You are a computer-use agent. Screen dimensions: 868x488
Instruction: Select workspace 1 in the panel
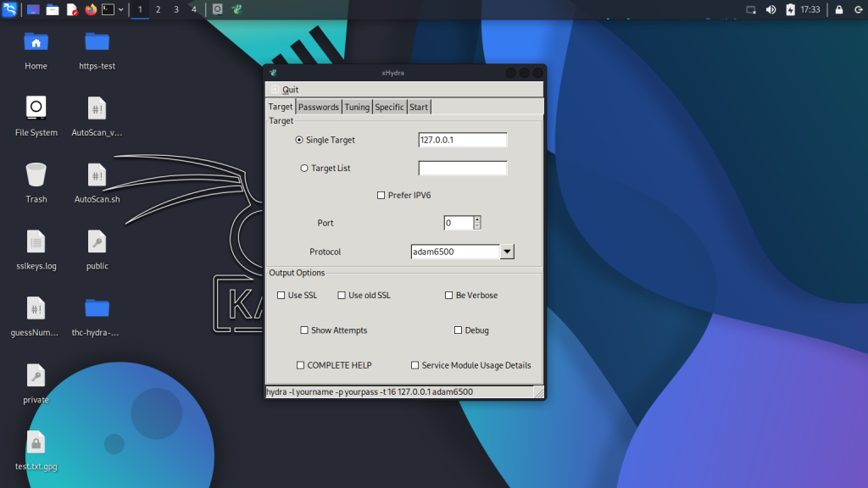click(x=140, y=9)
